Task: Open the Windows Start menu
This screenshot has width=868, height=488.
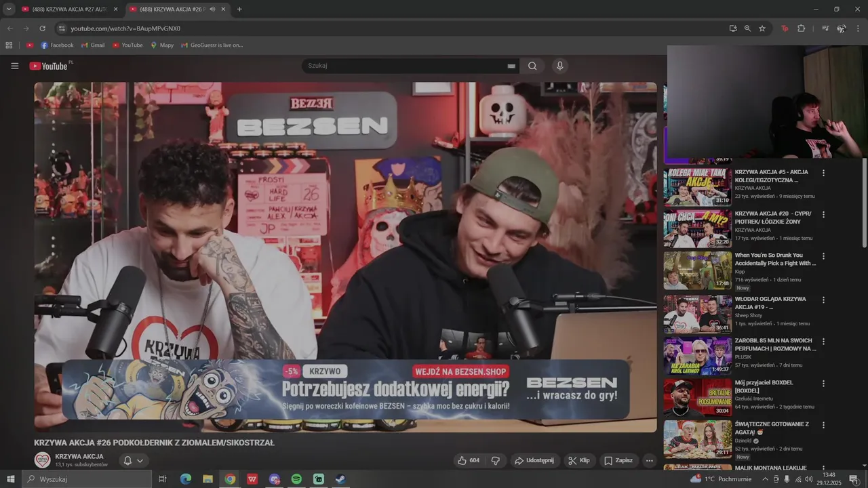Action: click(x=10, y=479)
